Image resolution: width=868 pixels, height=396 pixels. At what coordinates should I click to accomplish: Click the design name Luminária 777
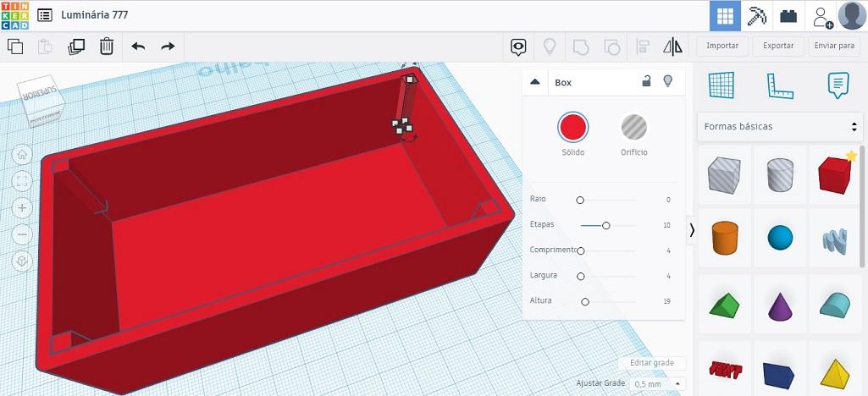(x=94, y=15)
